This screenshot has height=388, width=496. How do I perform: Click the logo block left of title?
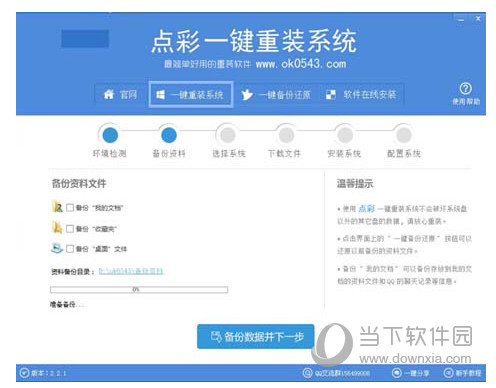tap(85, 39)
